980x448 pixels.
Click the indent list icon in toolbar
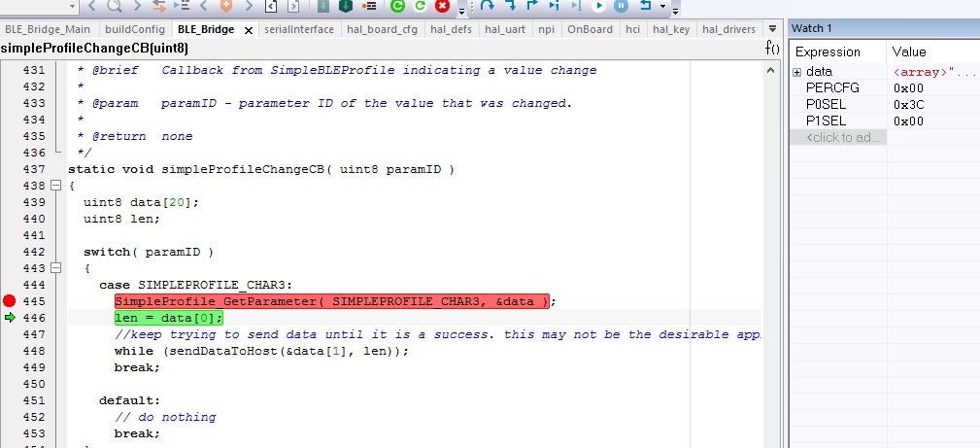click(182, 6)
